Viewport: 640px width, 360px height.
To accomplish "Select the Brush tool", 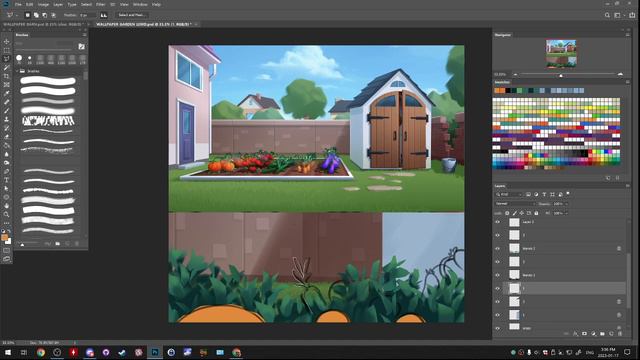I will tap(7, 111).
